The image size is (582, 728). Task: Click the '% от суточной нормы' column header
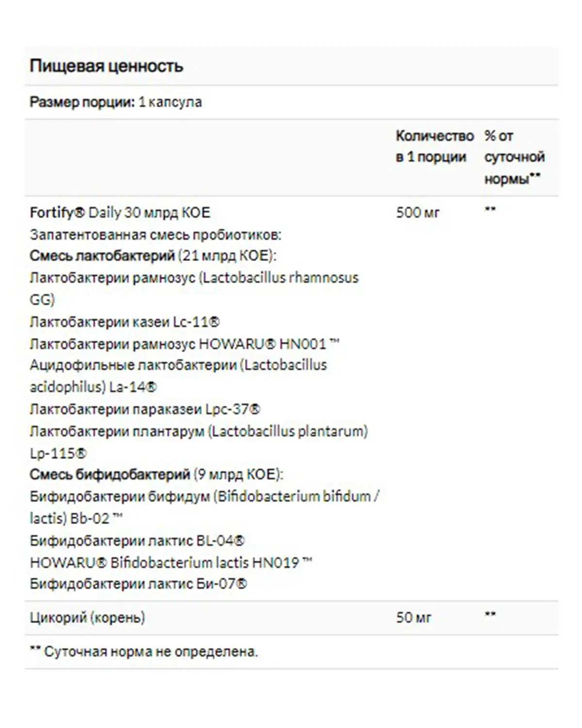[515, 157]
